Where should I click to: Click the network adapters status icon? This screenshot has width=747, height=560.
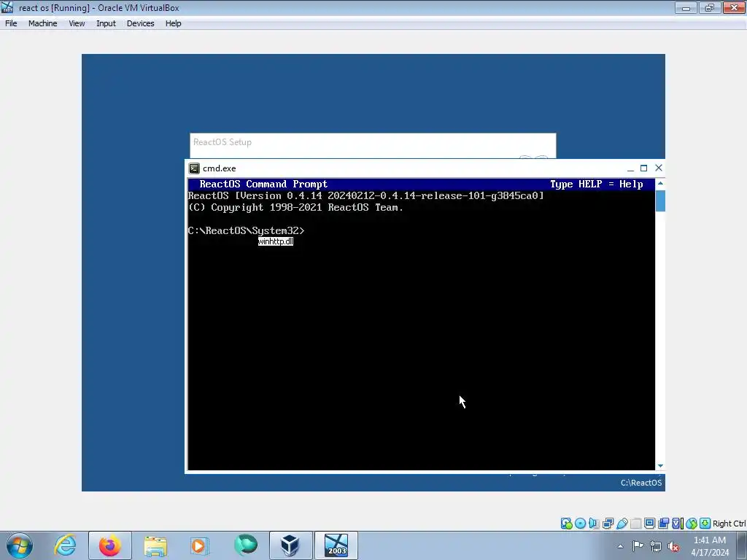608,524
